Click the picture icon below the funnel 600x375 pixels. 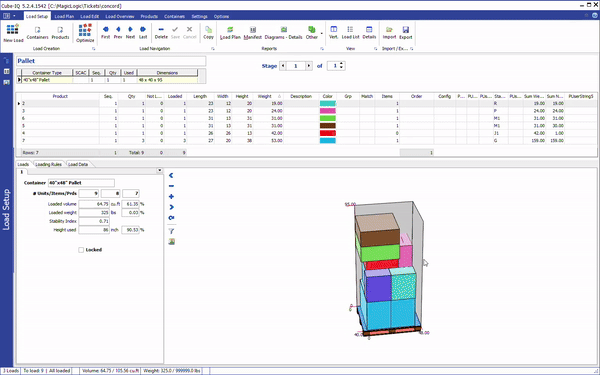[171, 241]
